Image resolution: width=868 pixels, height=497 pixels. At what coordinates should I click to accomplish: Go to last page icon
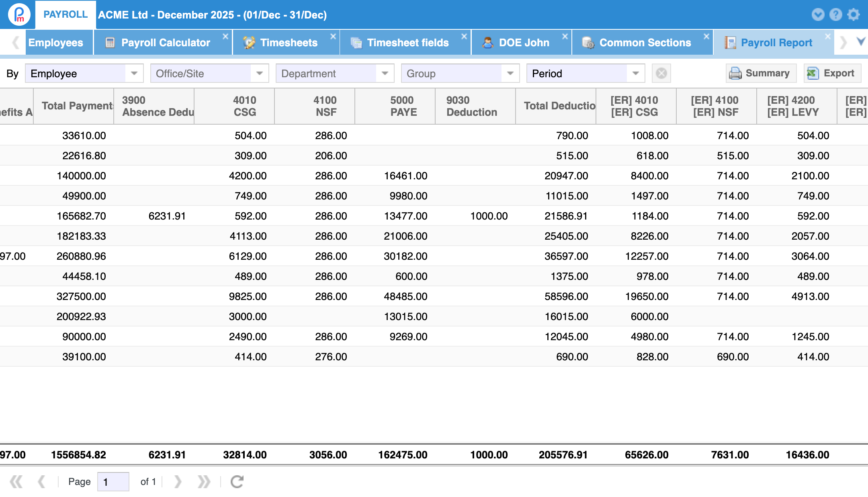pyautogui.click(x=204, y=481)
